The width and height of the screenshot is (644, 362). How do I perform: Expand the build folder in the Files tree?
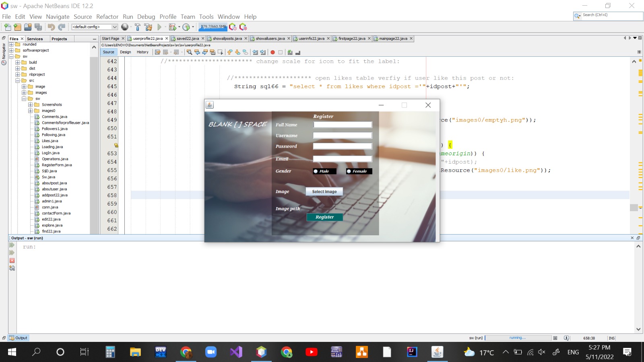coord(18,62)
